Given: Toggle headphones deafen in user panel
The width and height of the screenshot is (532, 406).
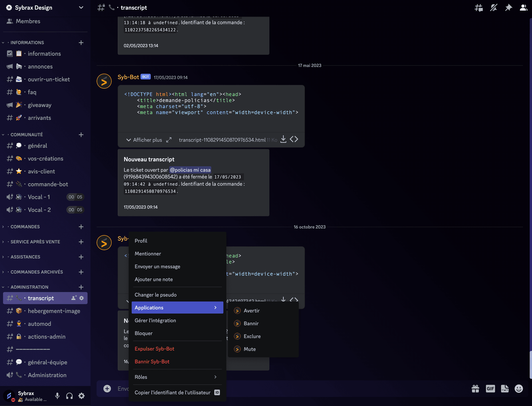Looking at the screenshot, I should coord(69,396).
